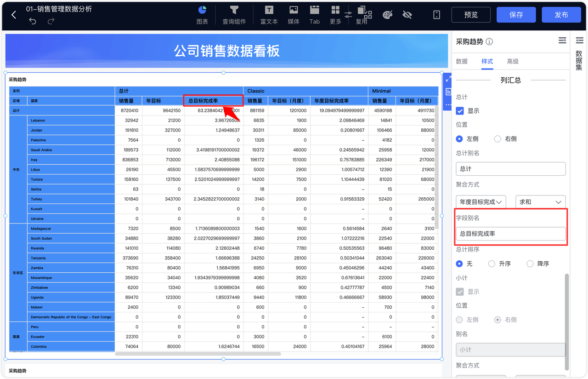Select the 图表 chart tool
Viewport: 588px width, 379px height.
(x=203, y=14)
